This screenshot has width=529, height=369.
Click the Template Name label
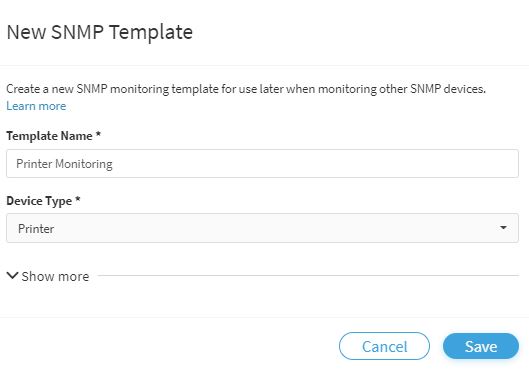click(49, 136)
